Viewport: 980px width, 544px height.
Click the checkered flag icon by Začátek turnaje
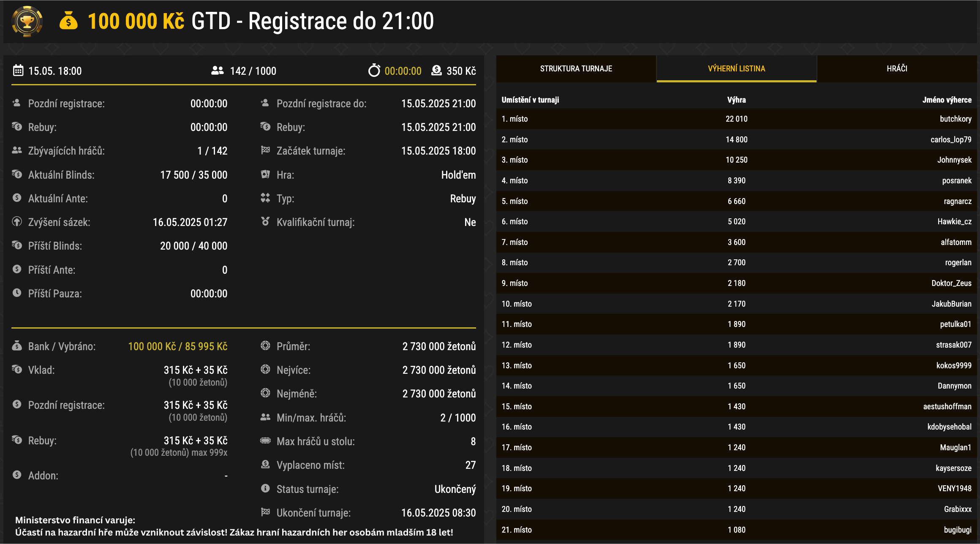[x=265, y=150]
